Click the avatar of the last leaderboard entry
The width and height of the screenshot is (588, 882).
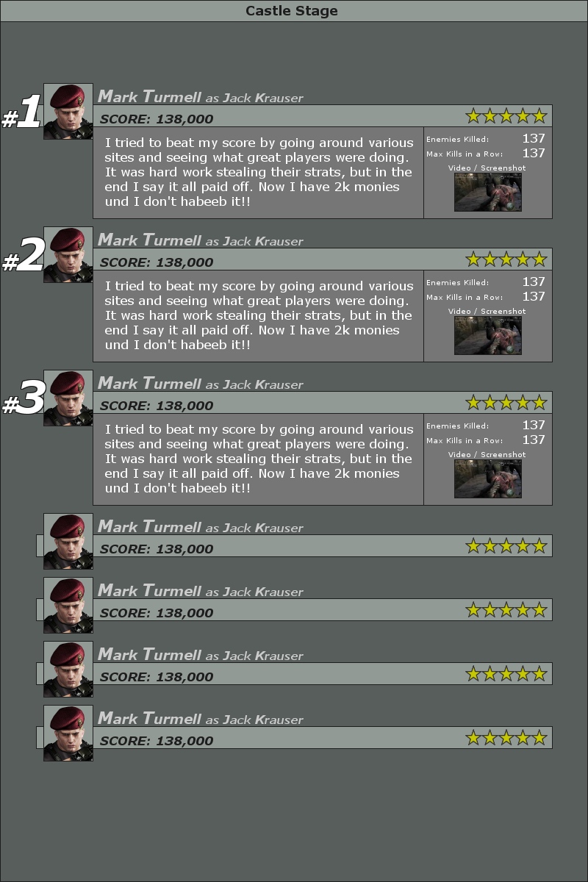(x=68, y=734)
